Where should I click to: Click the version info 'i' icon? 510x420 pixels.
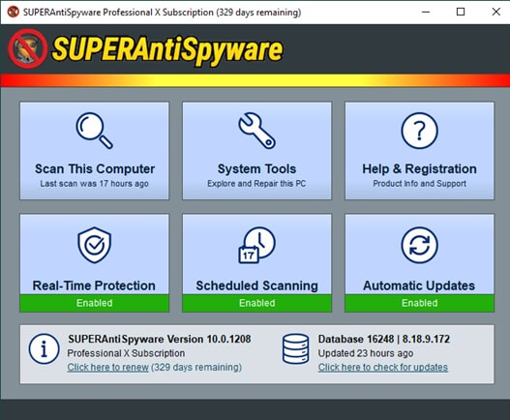[x=44, y=349]
